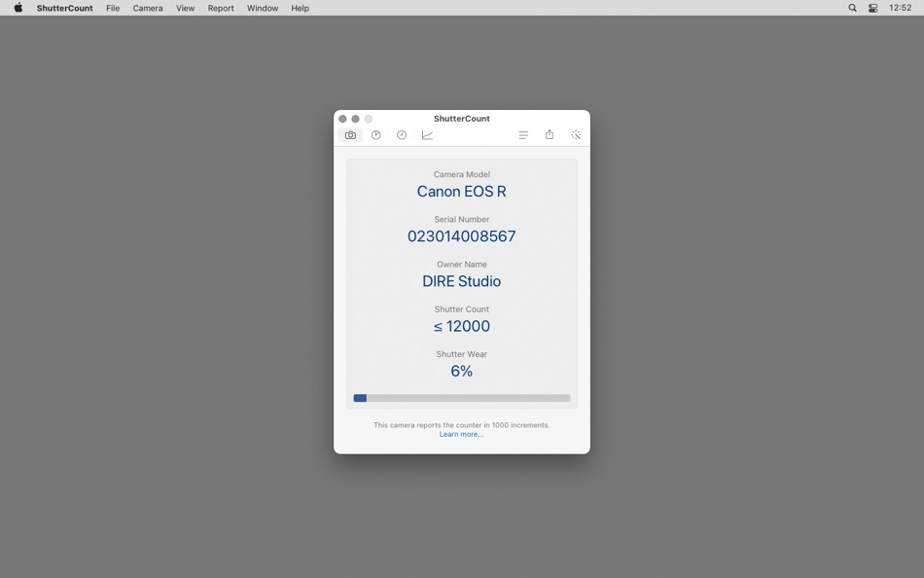Close the ShutterCount window

342,119
